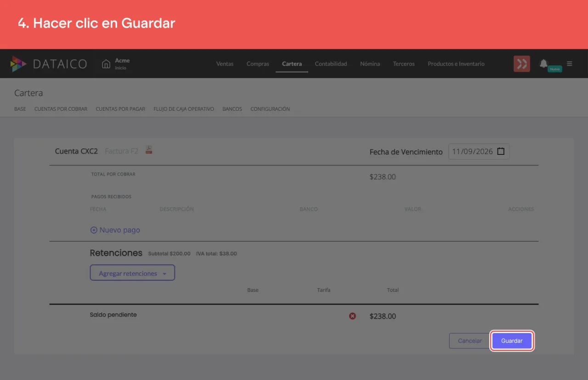Click the Dataico logo
Viewport: 588px width, 380px height.
[x=48, y=64]
